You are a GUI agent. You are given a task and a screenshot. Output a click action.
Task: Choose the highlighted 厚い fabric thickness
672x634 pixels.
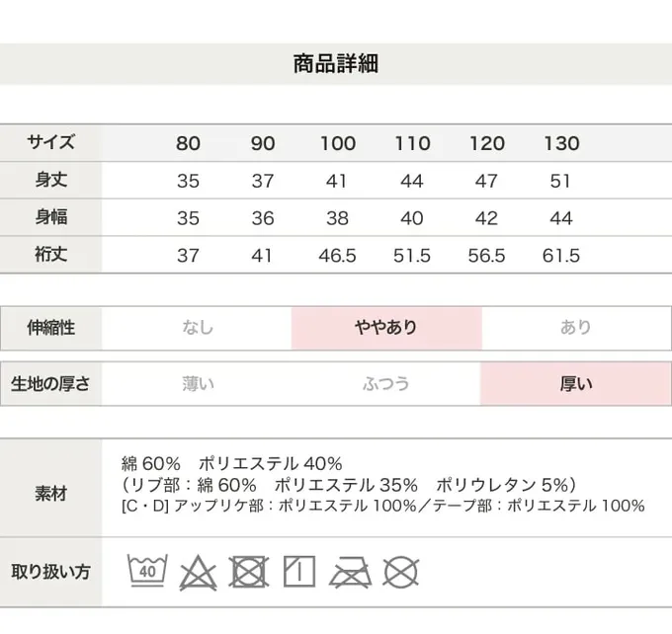(576, 384)
